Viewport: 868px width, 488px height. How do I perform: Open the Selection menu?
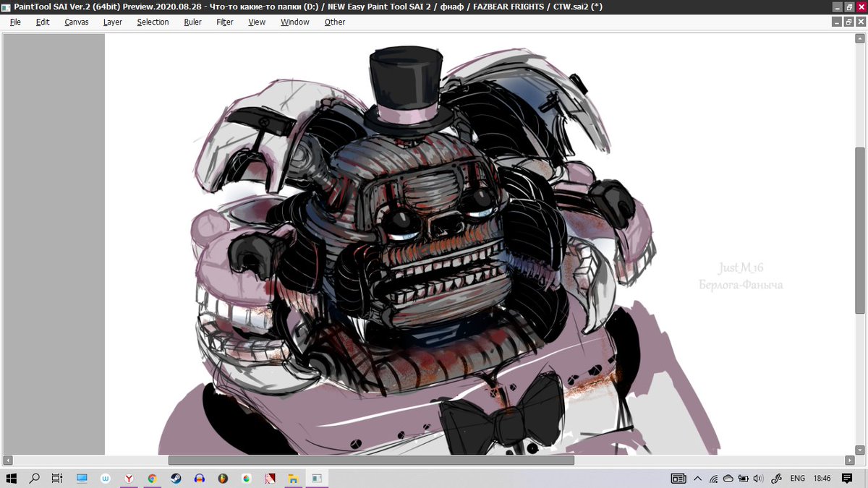pyautogui.click(x=153, y=22)
